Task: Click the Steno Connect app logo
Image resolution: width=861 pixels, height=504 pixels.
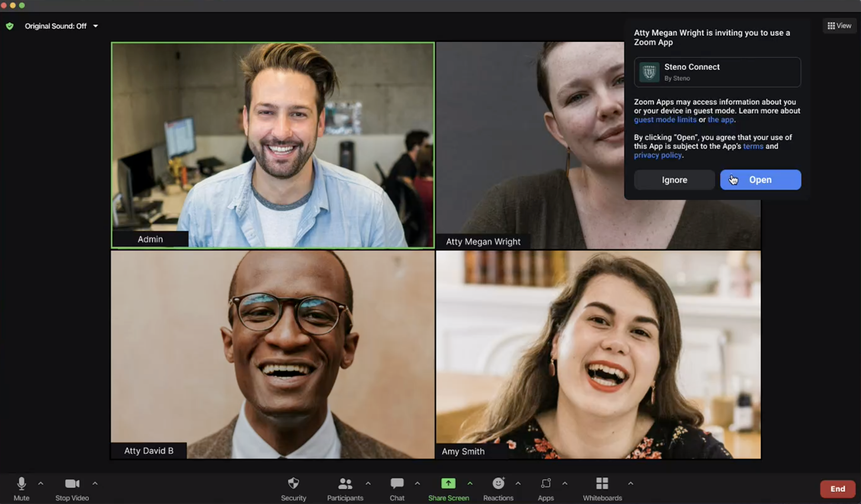Action: [649, 72]
